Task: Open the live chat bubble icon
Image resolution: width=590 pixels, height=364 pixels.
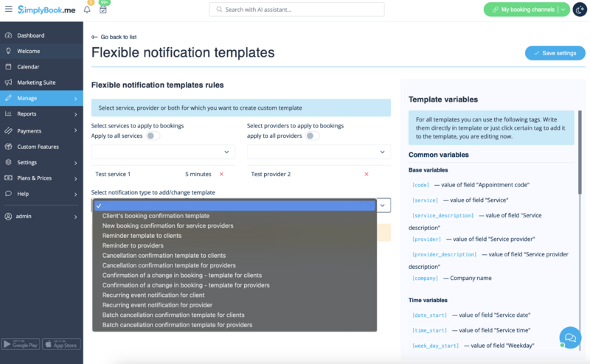Action: (570, 337)
